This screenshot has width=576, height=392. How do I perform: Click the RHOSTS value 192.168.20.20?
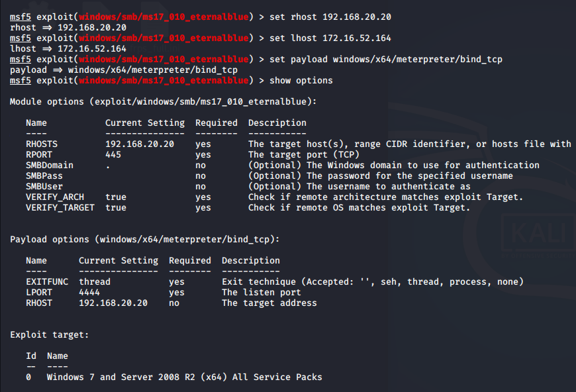tap(140, 144)
